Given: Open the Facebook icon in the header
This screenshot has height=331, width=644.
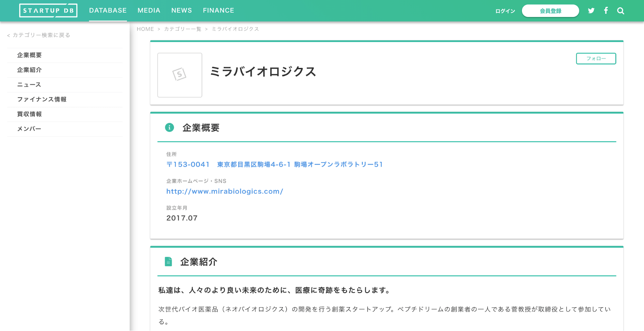Looking at the screenshot, I should point(606,11).
